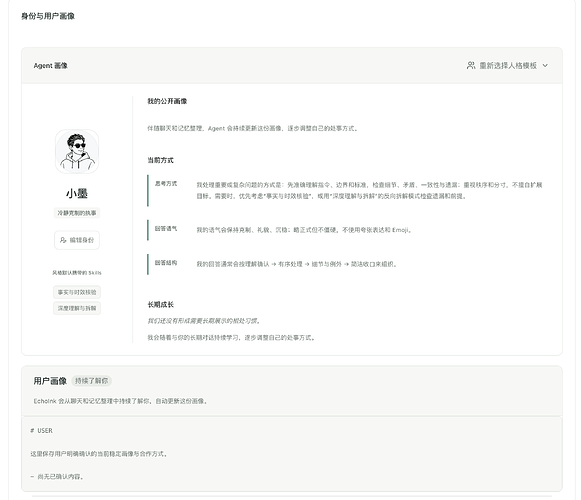Click the 思考方式 label
The height and width of the screenshot is (500, 581).
coord(166,183)
